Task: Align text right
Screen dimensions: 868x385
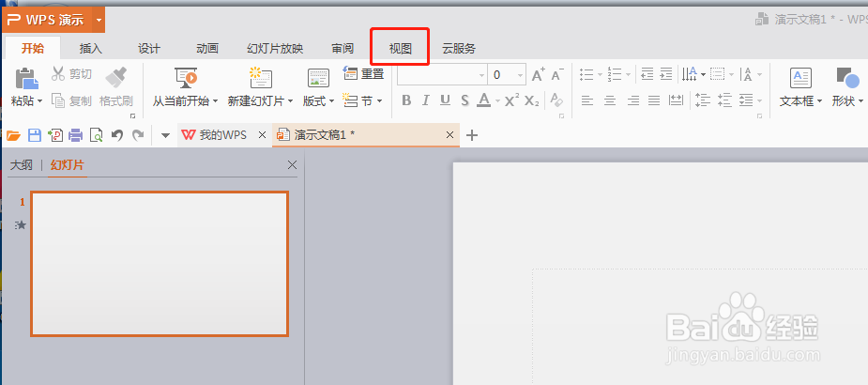Action: click(632, 100)
